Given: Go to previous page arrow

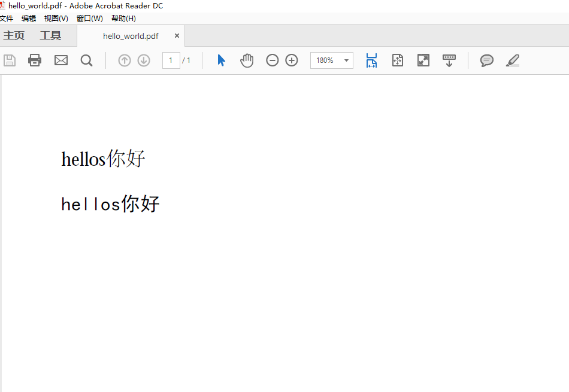Looking at the screenshot, I should [124, 60].
